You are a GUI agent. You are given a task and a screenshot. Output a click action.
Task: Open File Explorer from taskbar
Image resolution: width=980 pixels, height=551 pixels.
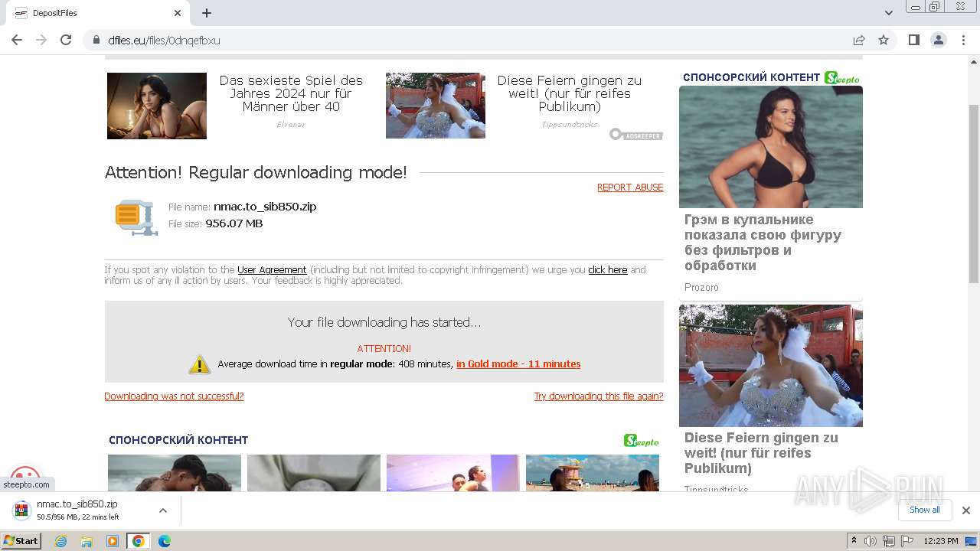point(87,541)
